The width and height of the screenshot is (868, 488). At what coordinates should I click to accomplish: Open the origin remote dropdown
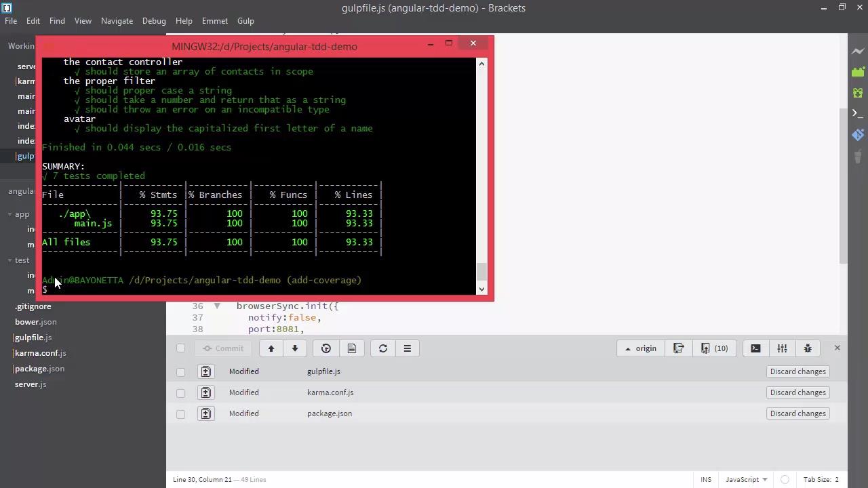pos(641,348)
